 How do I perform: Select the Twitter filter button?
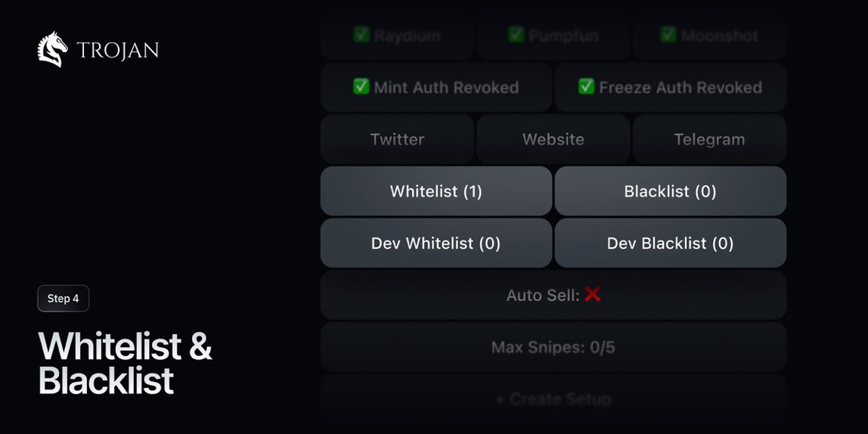[397, 139]
